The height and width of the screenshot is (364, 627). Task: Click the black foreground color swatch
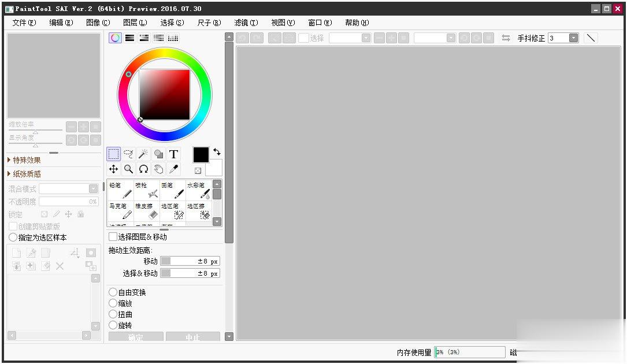[x=201, y=155]
